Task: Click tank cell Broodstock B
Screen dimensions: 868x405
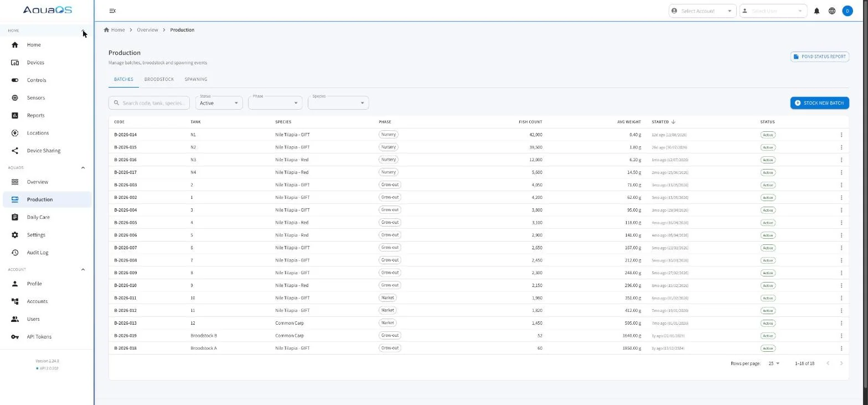Action: (x=204, y=336)
